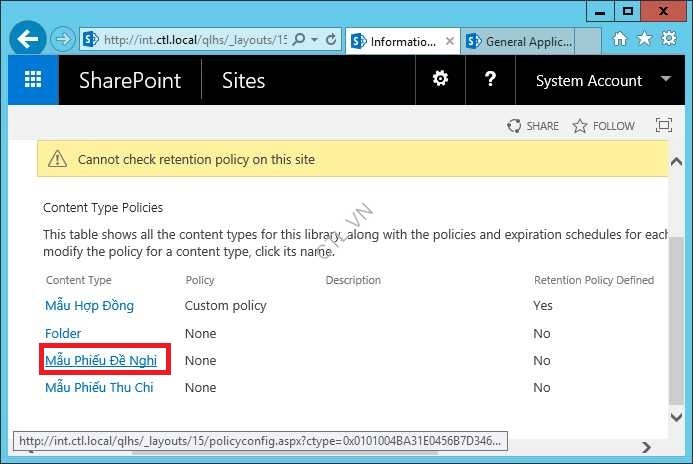
Task: Open the SharePoint settings gear menu
Action: click(439, 80)
